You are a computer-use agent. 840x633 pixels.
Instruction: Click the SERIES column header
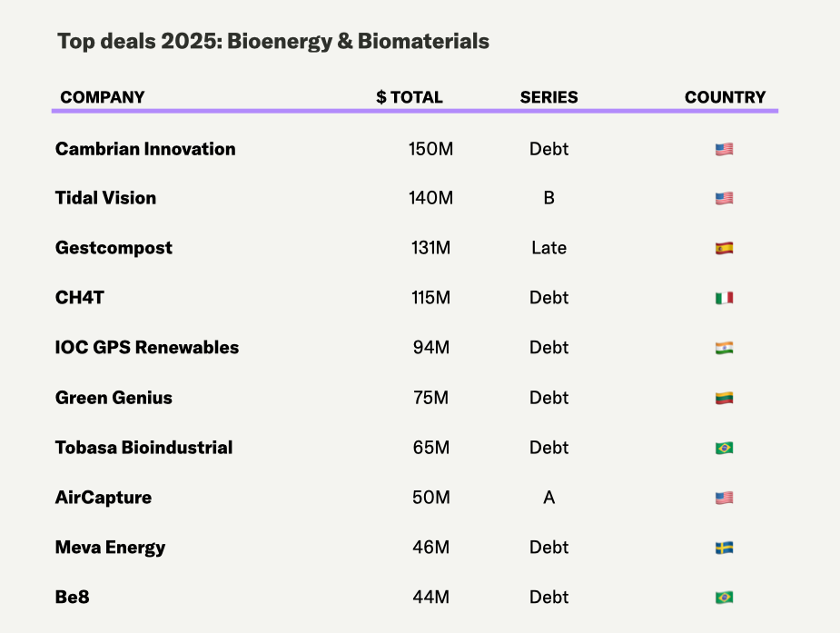click(548, 97)
